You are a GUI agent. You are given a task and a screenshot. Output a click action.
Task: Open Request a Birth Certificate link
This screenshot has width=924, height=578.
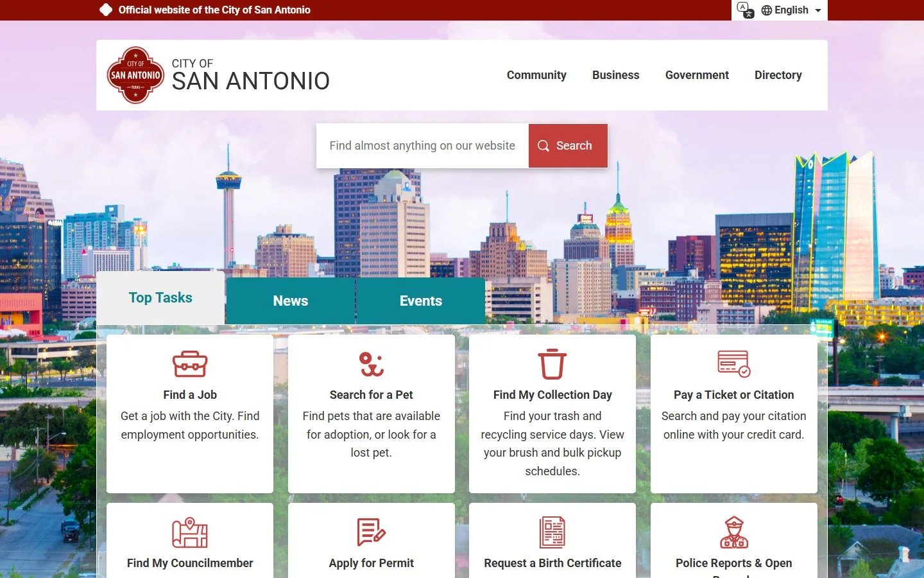[x=552, y=563]
